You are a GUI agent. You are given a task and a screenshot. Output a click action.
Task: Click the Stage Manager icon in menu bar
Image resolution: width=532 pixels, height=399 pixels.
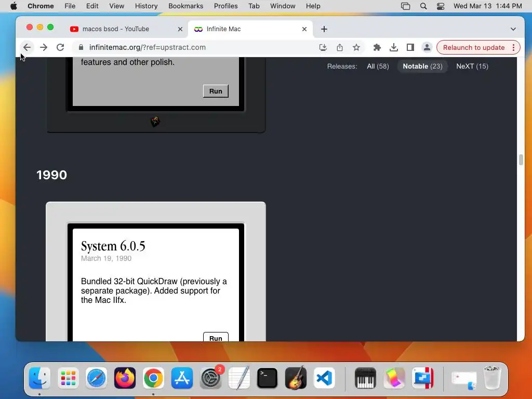tap(405, 6)
